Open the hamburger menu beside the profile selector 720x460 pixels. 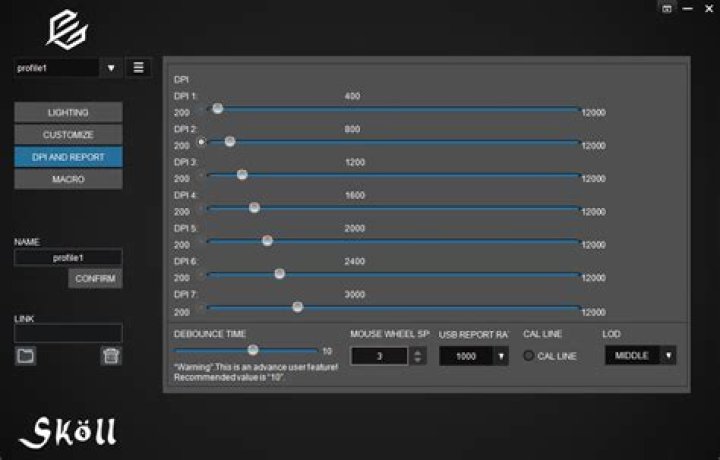coord(138,68)
